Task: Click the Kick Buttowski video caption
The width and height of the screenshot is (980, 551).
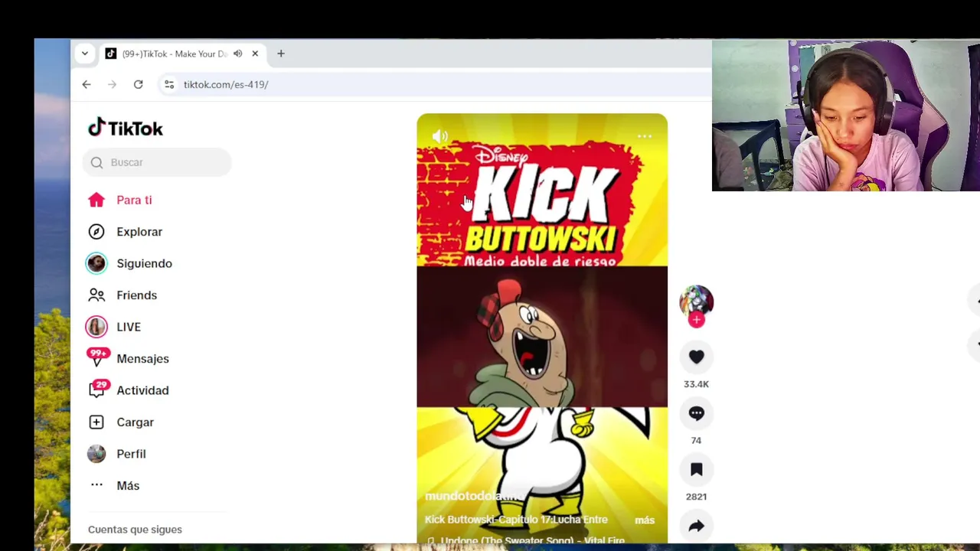Action: click(x=516, y=520)
